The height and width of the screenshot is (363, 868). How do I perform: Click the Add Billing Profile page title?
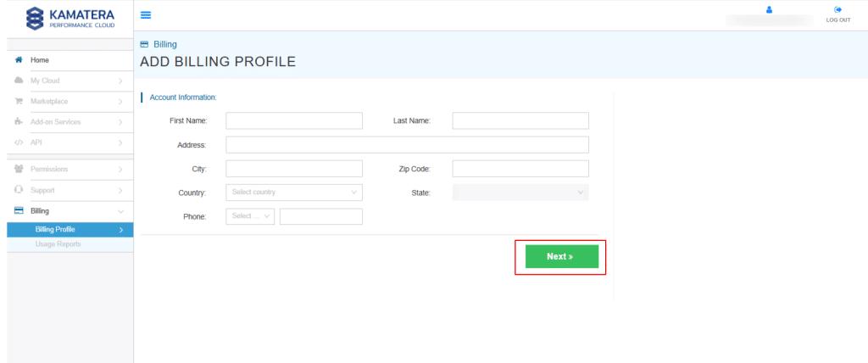218,62
